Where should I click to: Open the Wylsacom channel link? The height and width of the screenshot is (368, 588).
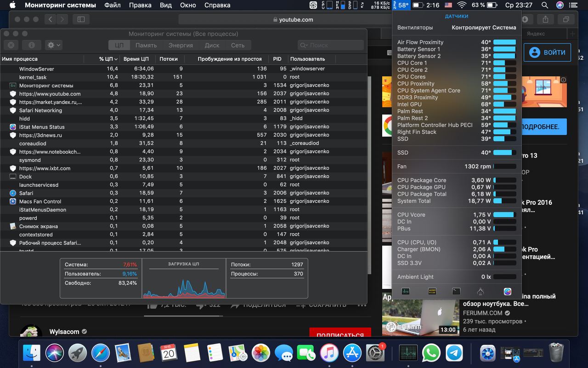click(64, 332)
